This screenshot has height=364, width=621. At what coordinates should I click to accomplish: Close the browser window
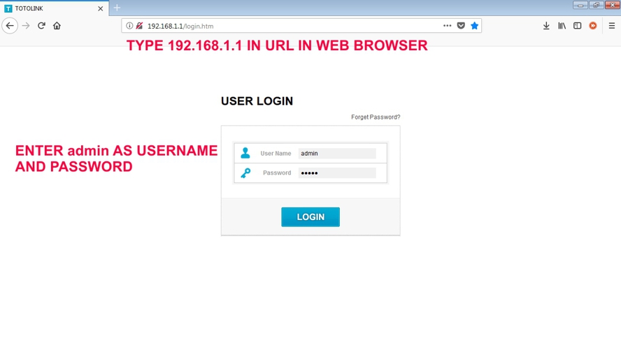click(613, 5)
